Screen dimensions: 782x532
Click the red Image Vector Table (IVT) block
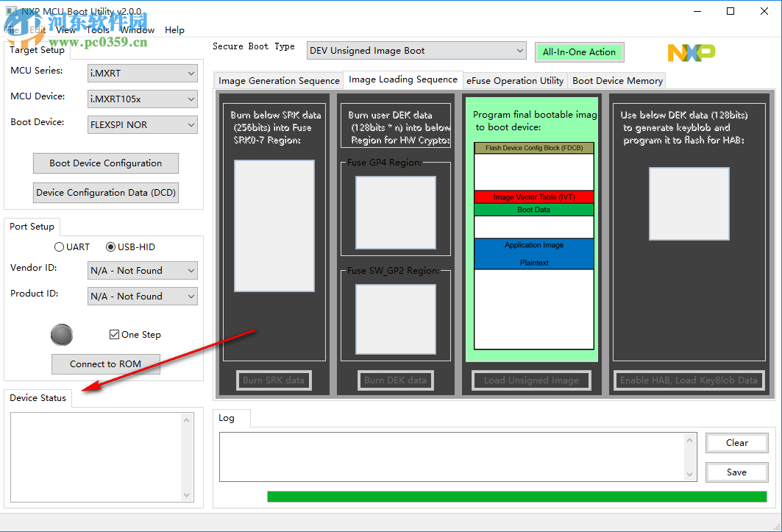click(x=533, y=196)
